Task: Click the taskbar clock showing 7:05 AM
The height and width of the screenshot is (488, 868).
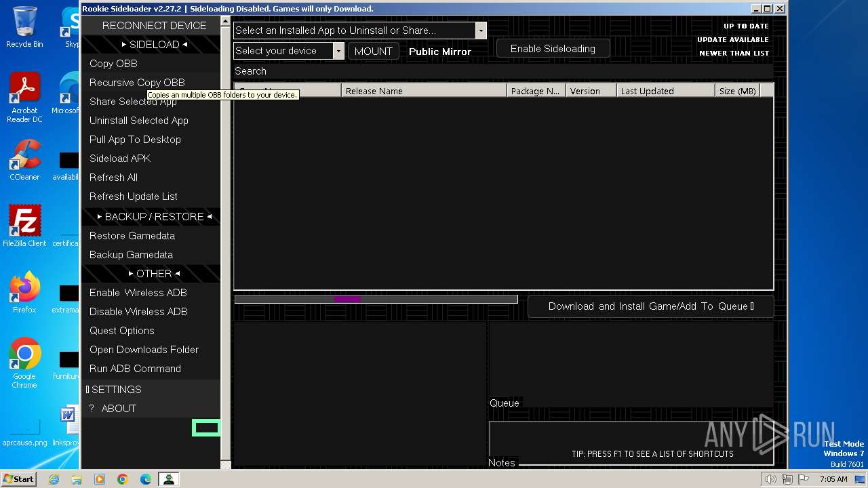Action: click(x=833, y=479)
